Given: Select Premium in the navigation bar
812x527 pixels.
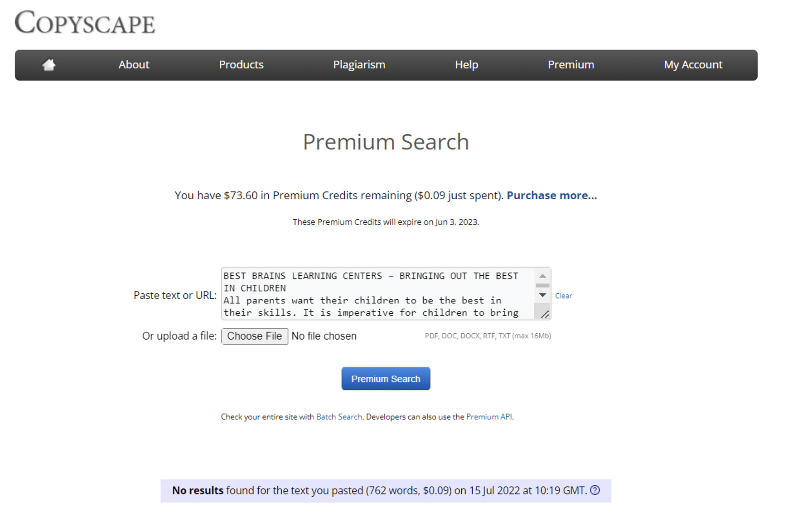Looking at the screenshot, I should [570, 65].
